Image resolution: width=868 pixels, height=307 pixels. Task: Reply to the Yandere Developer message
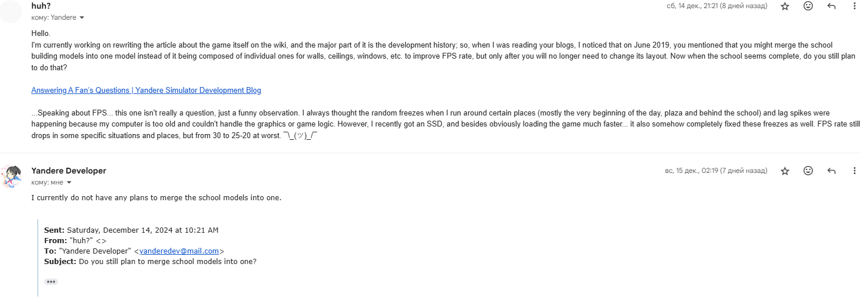pyautogui.click(x=831, y=171)
